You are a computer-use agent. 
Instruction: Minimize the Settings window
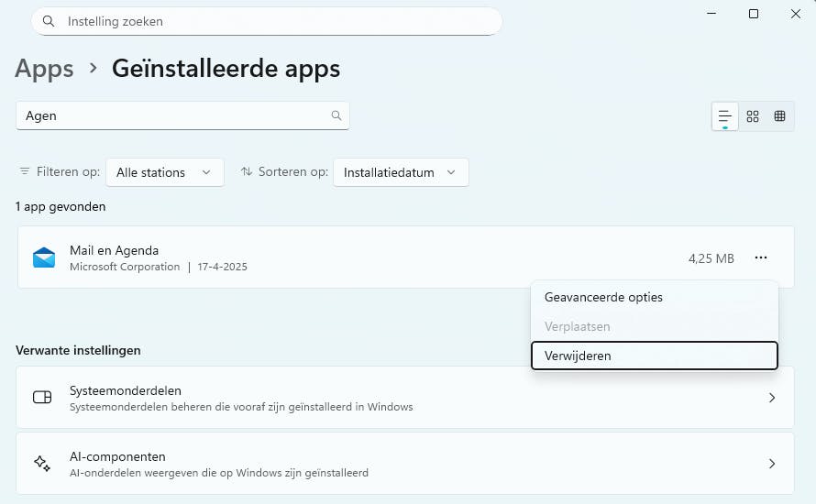coord(711,14)
